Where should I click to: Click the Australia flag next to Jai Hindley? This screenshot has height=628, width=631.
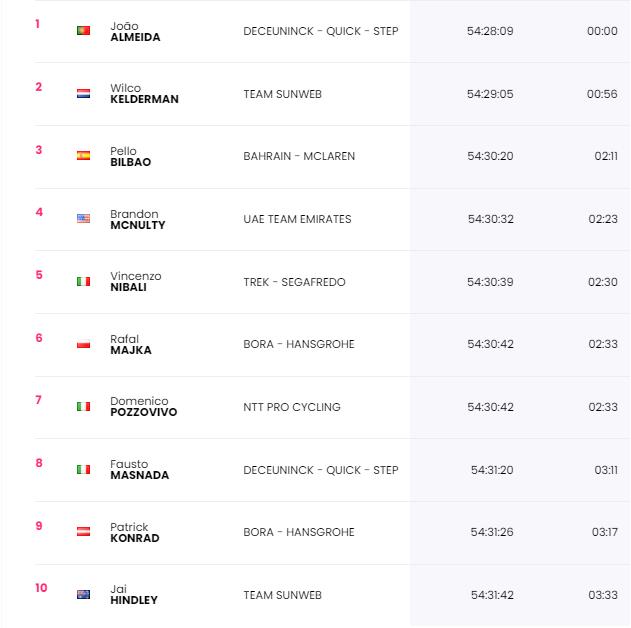[83, 594]
